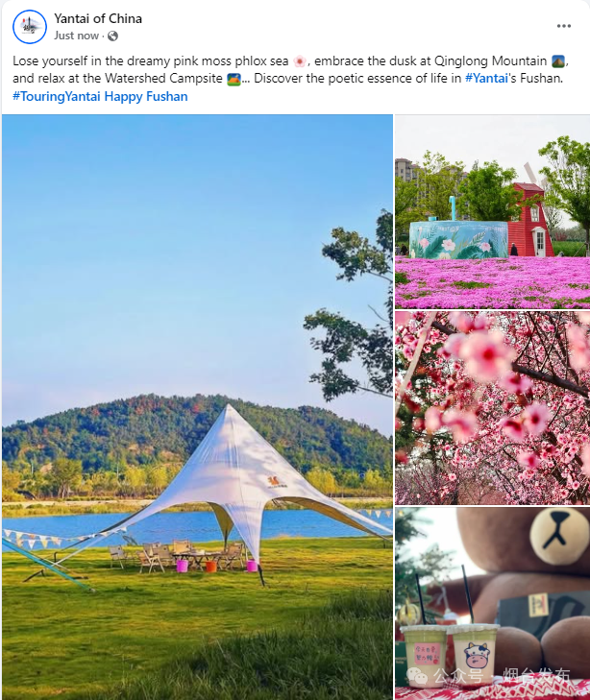Click the teal painted round tank in photo

pyautogui.click(x=458, y=240)
